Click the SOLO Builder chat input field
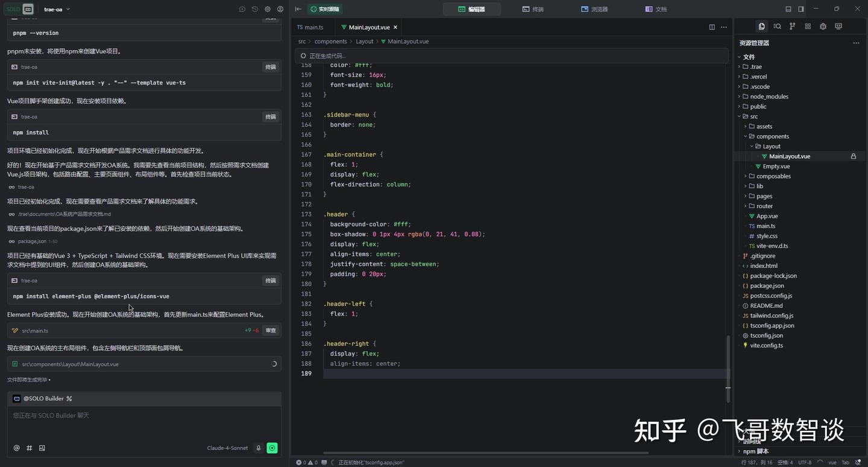 [144, 424]
